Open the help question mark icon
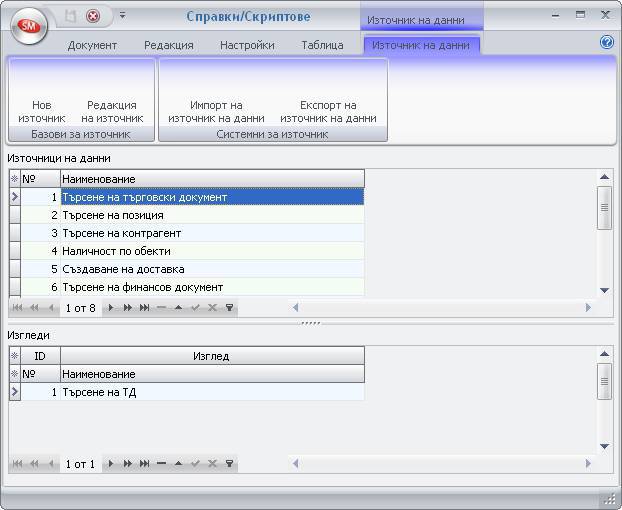The image size is (622, 510). click(607, 42)
